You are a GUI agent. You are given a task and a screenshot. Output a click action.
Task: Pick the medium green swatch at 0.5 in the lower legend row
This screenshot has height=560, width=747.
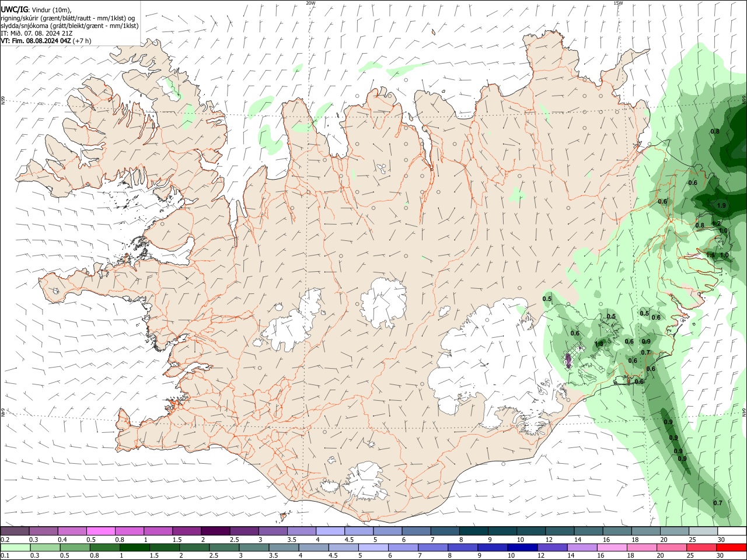[x=75, y=548]
